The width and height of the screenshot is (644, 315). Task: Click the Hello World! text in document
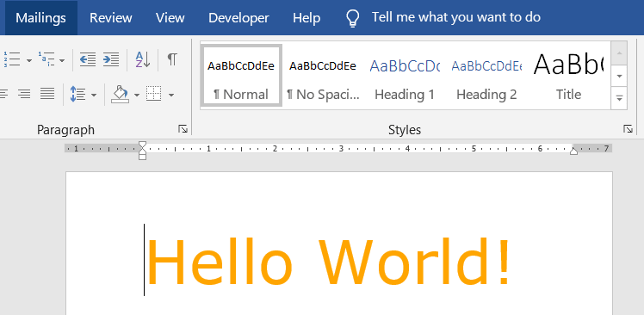[329, 261]
